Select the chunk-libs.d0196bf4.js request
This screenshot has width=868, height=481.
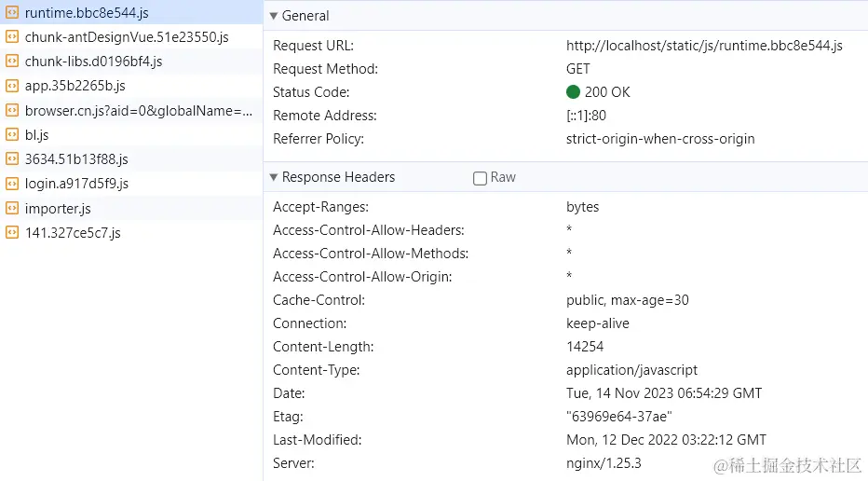click(x=131, y=61)
